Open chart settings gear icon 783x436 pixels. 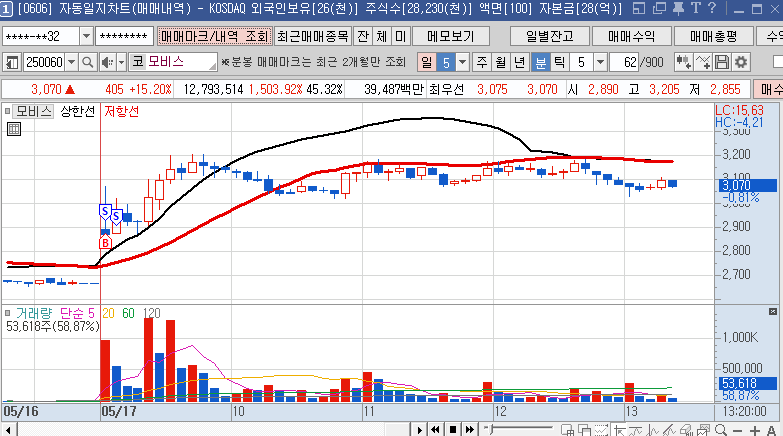click(x=741, y=62)
